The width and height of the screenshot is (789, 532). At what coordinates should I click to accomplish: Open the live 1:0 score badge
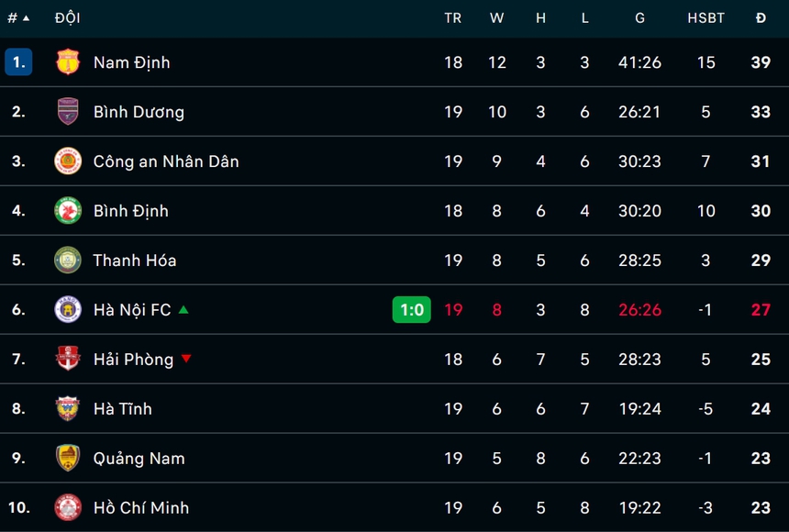pyautogui.click(x=412, y=310)
